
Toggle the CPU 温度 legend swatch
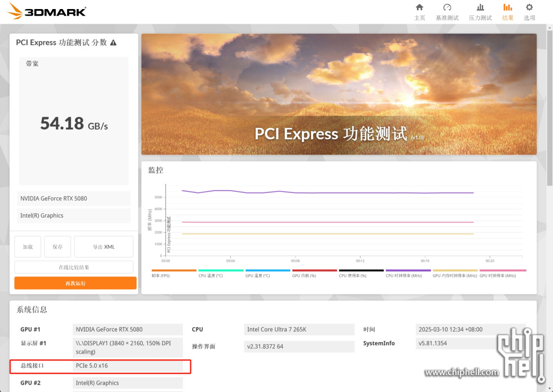click(221, 270)
